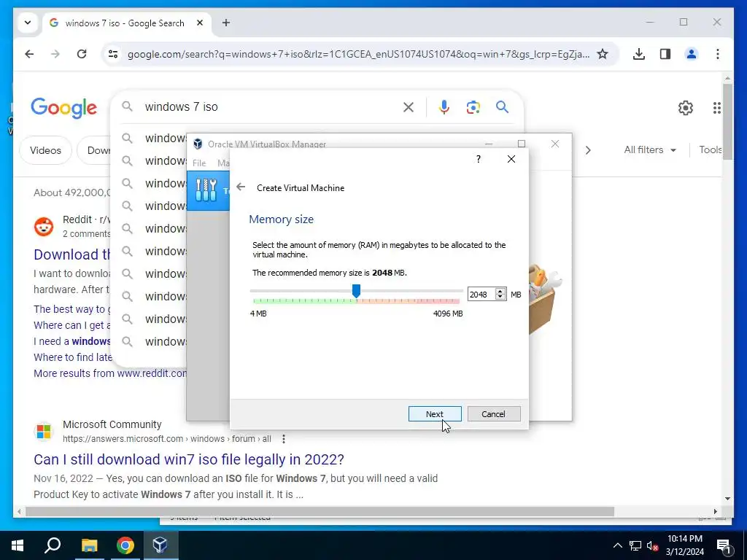Open the Tools option on Google results
The width and height of the screenshot is (747, 560).
click(711, 150)
